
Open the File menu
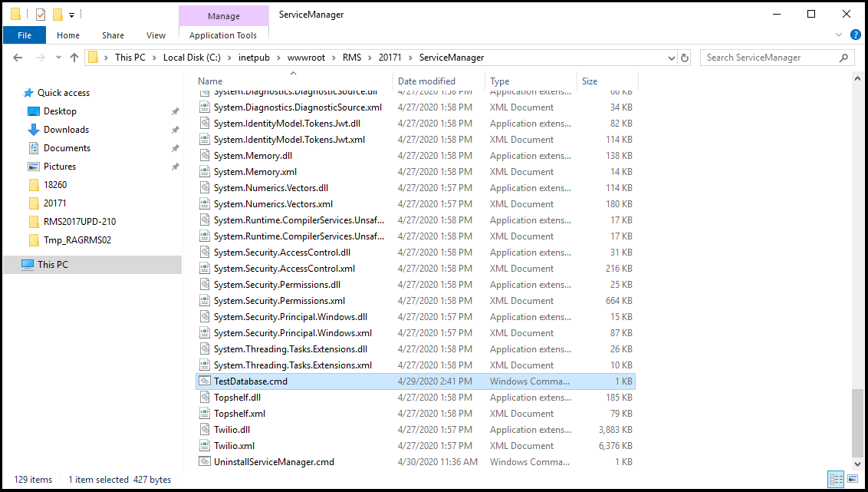click(25, 35)
